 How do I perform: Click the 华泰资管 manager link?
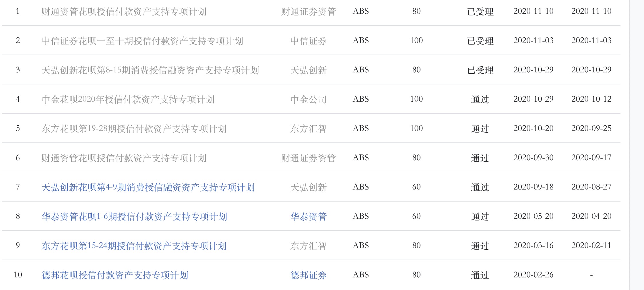[309, 216]
